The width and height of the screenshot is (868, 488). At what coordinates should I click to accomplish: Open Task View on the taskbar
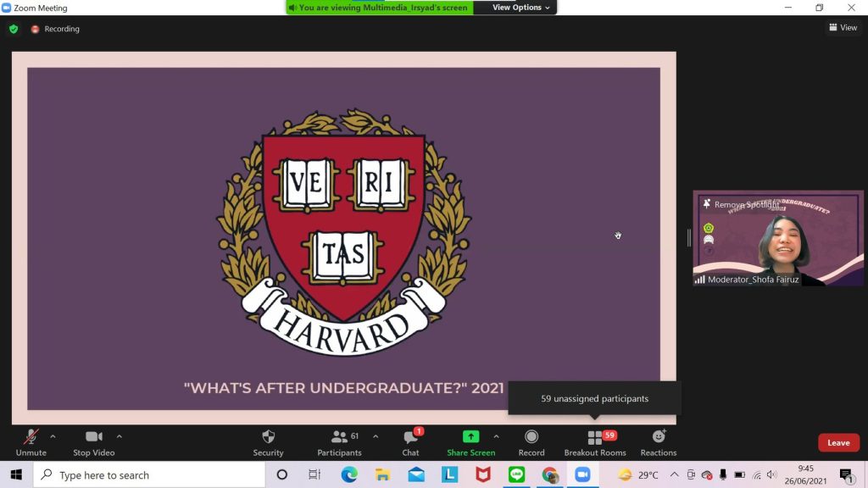coord(314,474)
